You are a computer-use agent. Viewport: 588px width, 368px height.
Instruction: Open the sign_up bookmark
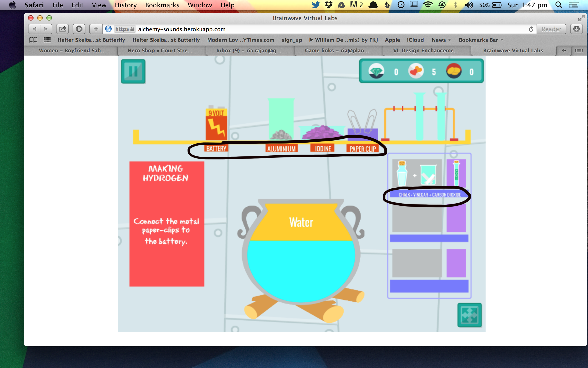pos(291,40)
